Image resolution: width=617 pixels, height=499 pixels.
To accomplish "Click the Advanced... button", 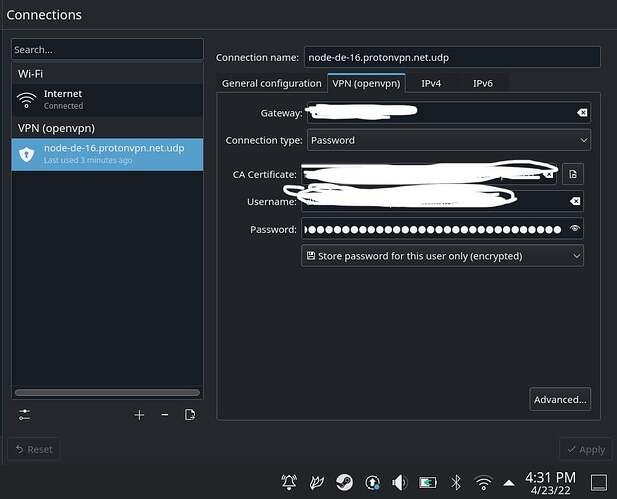I will [559, 400].
